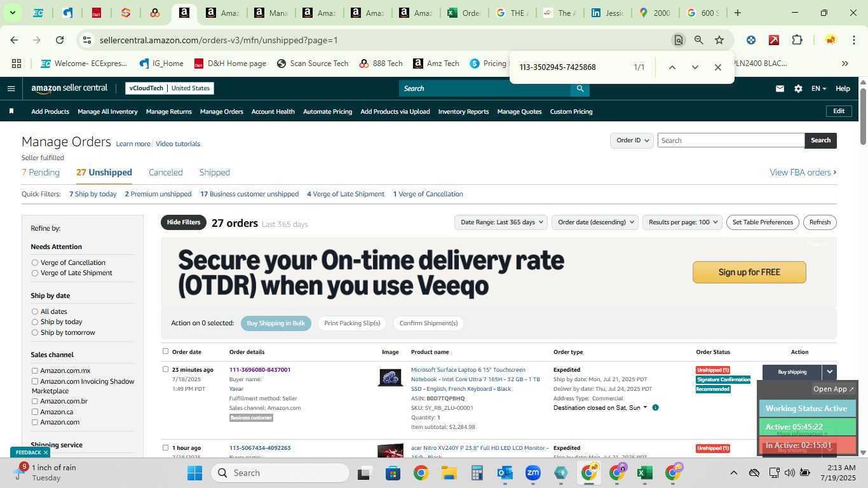
Task: Click the magnifier search button in header
Action: pos(580,88)
